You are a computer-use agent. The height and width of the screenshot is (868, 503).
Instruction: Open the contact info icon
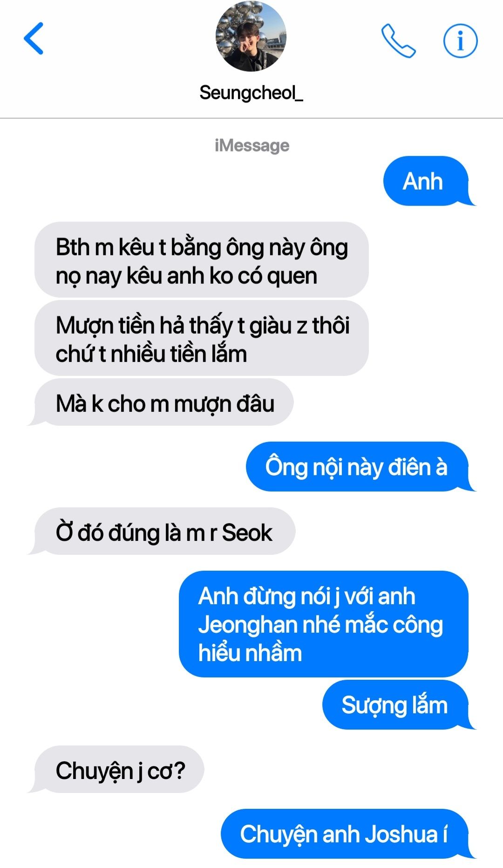(460, 41)
